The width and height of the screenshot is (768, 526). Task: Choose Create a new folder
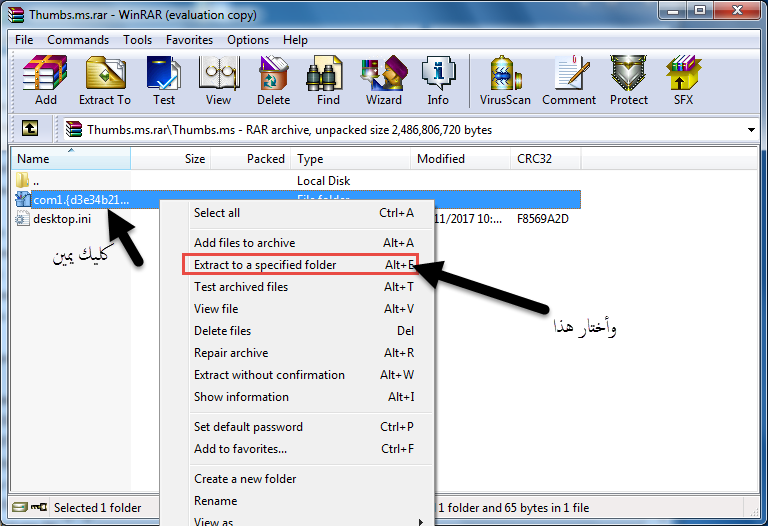point(304,478)
